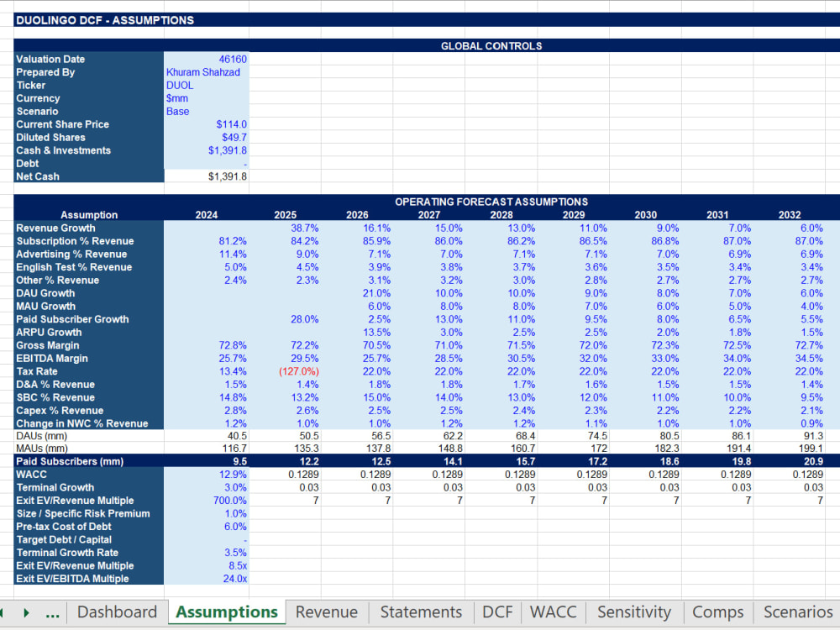This screenshot has width=840, height=630.
Task: Click the 2030 year column header
Action: (645, 215)
